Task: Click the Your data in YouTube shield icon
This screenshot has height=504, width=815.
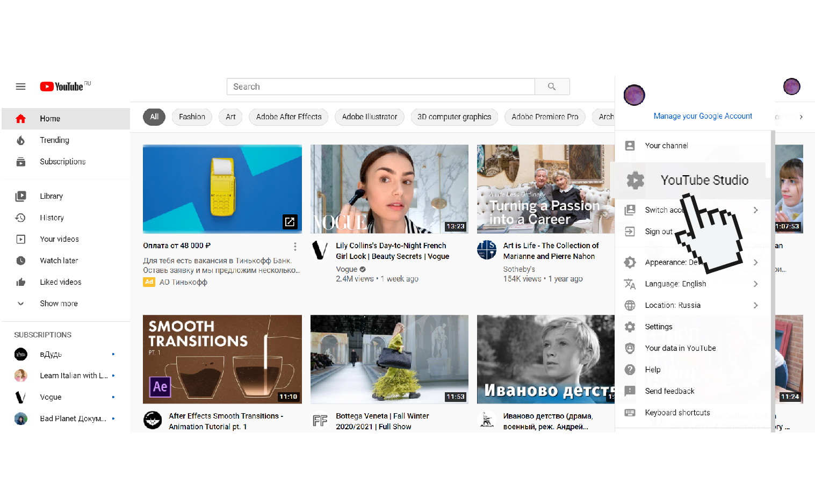Action: point(630,348)
